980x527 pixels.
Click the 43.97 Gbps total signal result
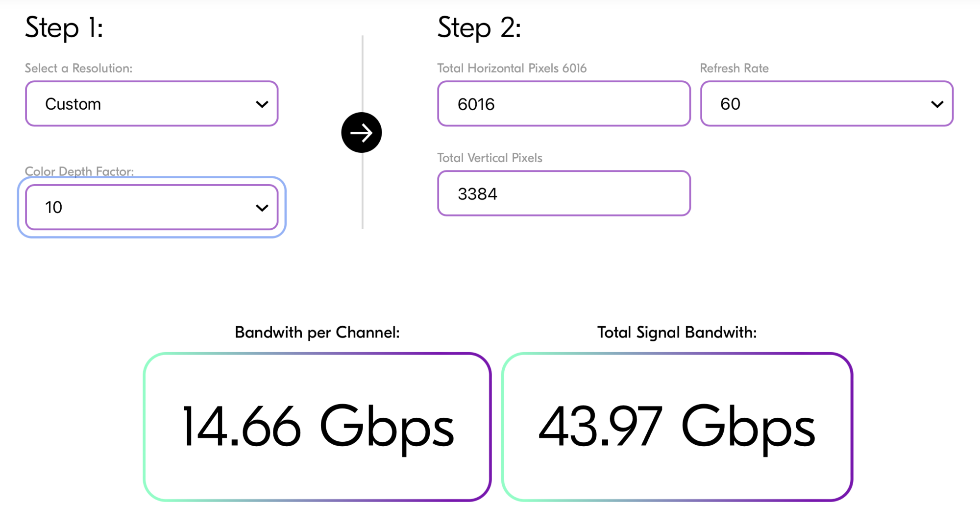(x=677, y=427)
